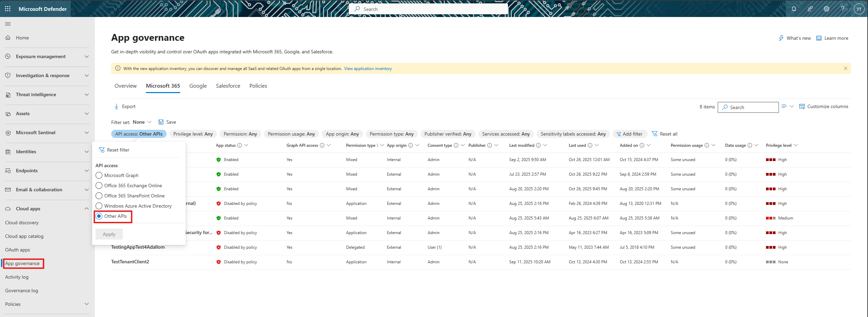868x317 pixels.
Task: Click the App status info icon
Action: pos(240,145)
